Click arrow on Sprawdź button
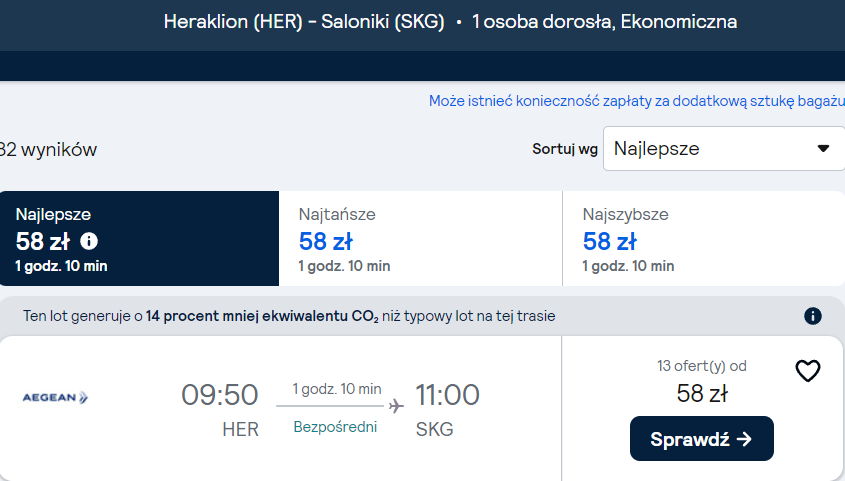 click(744, 439)
